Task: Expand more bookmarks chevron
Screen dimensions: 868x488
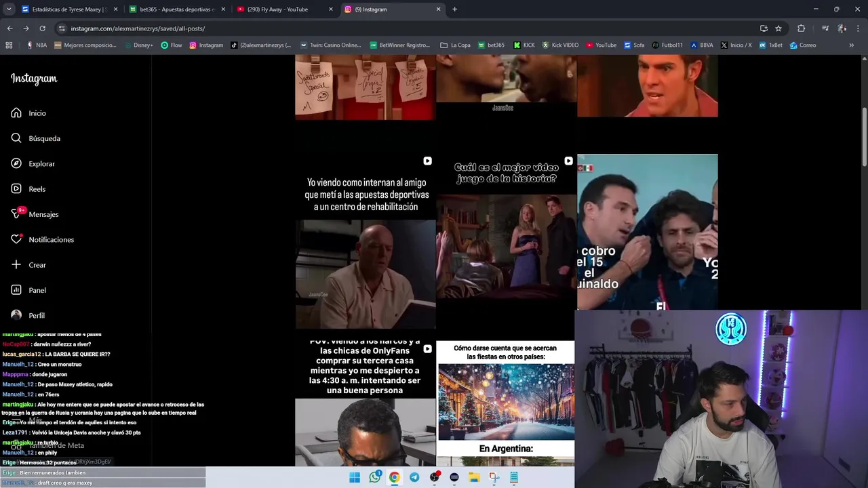Action: 852,45
